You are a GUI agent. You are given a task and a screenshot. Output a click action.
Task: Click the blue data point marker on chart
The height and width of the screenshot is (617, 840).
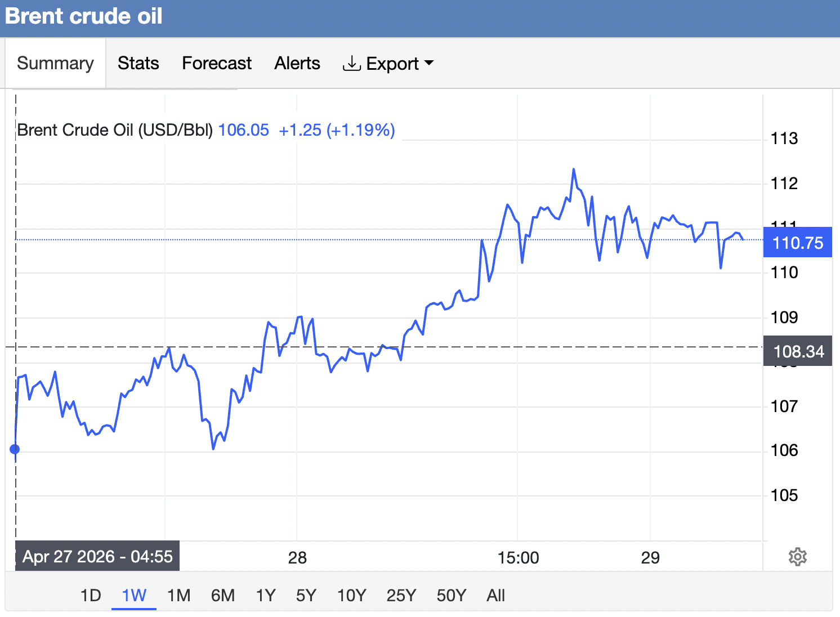pos(15,449)
